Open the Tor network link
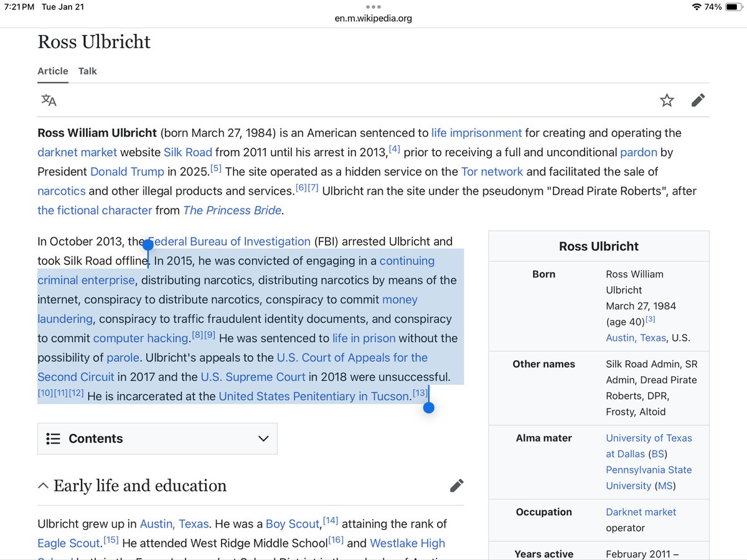Viewport: 747px width, 560px height. [492, 171]
